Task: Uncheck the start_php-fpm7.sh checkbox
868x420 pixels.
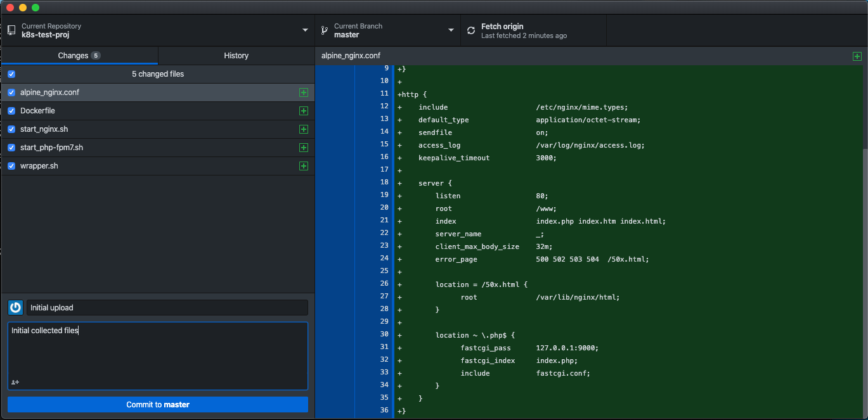Action: (11, 148)
